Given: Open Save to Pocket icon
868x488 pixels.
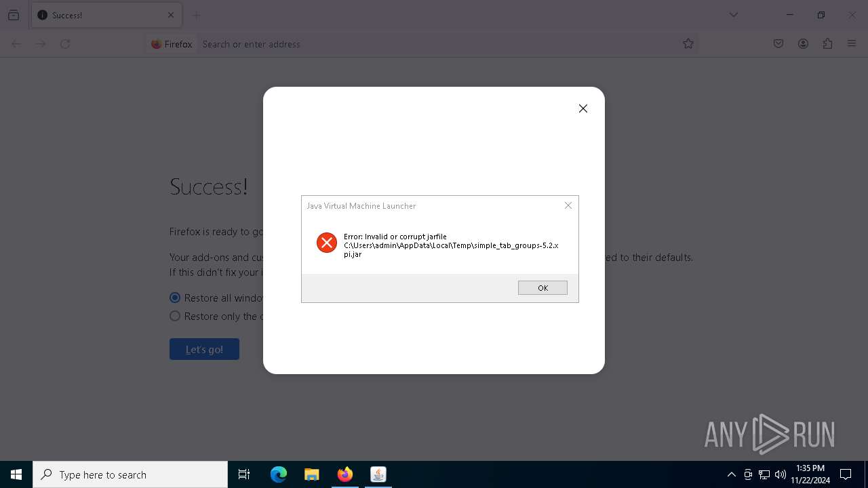Looking at the screenshot, I should pyautogui.click(x=778, y=44).
